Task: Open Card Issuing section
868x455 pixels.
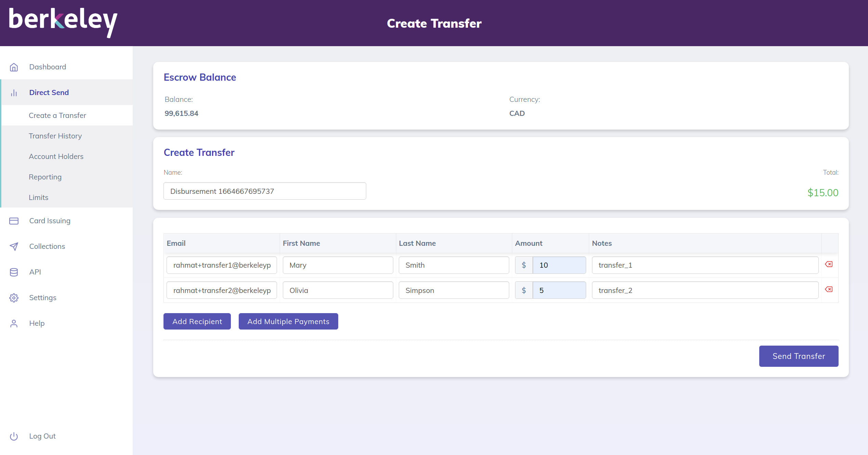Action: coord(66,220)
